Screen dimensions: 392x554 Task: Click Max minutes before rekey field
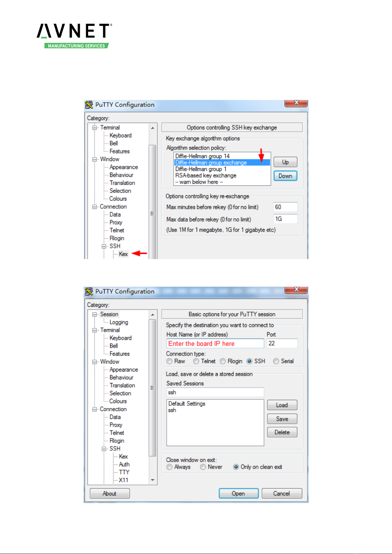pyautogui.click(x=285, y=207)
